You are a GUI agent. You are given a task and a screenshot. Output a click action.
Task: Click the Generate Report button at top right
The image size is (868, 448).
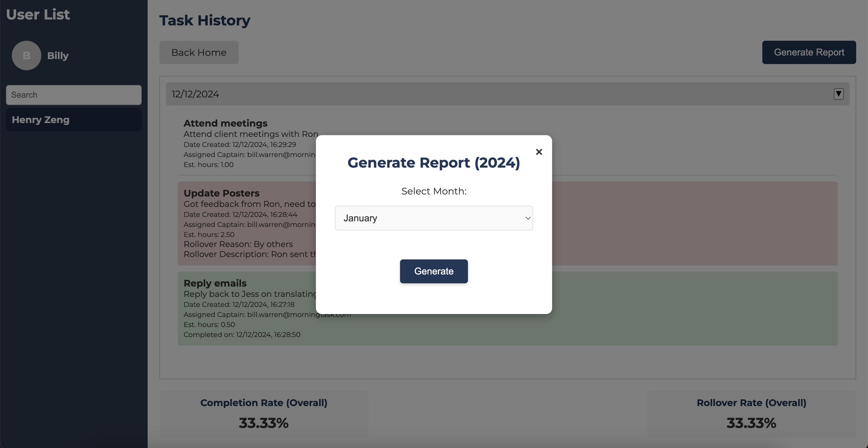[809, 52]
